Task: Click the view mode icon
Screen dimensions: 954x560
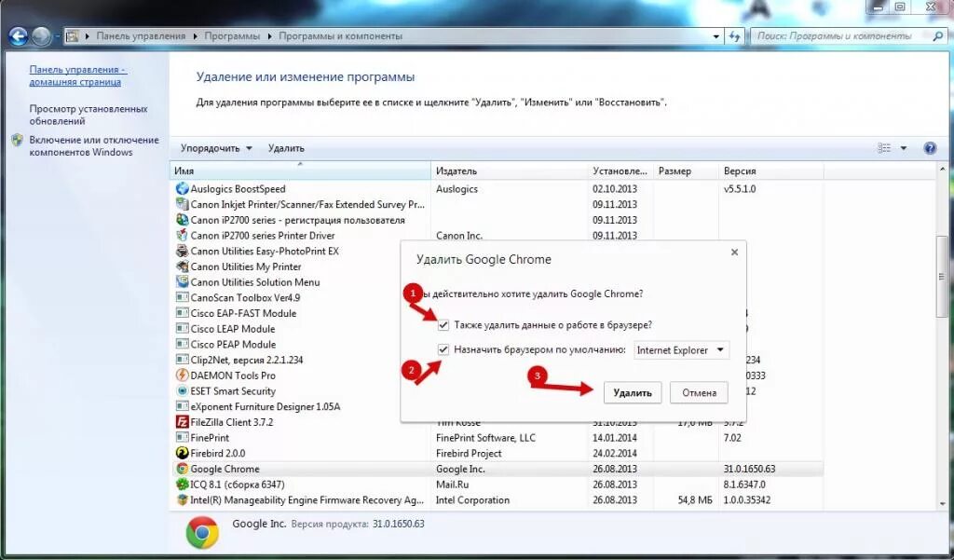Action: click(884, 148)
